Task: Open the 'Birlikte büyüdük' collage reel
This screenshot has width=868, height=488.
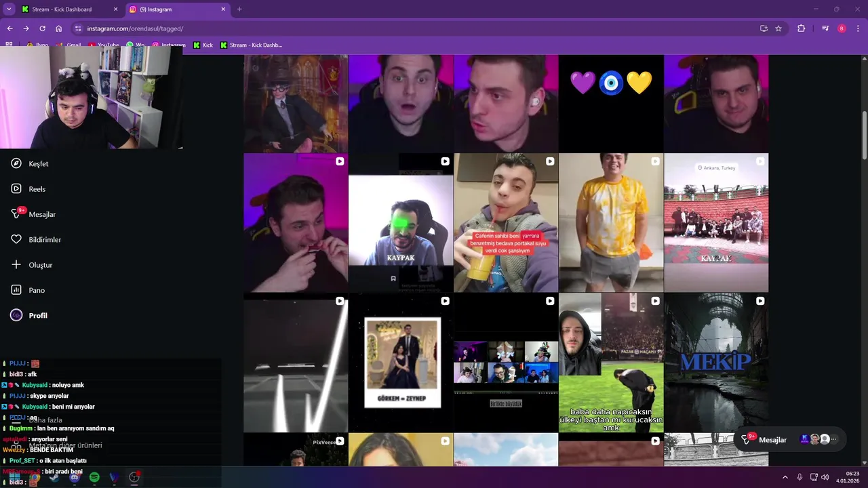Action: click(506, 363)
